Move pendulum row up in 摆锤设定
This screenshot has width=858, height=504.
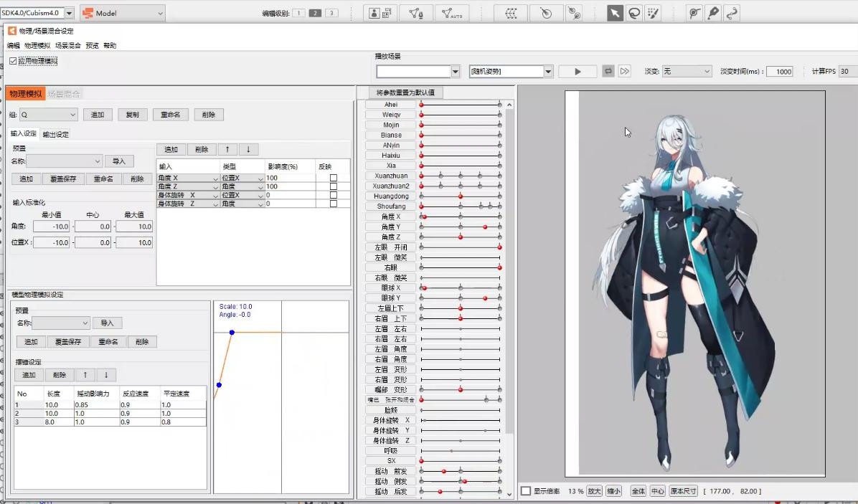pos(85,375)
